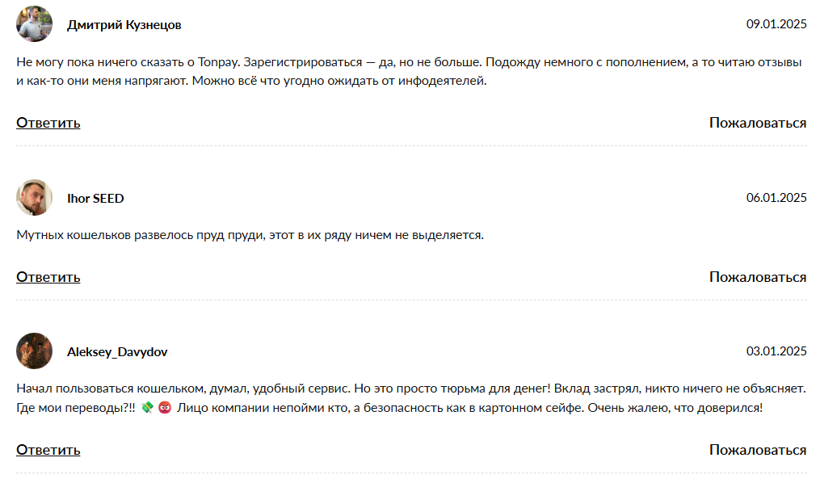Click Дмитрий Кузнецов's profile avatar
Screen dimensions: 820x504
[35, 24]
